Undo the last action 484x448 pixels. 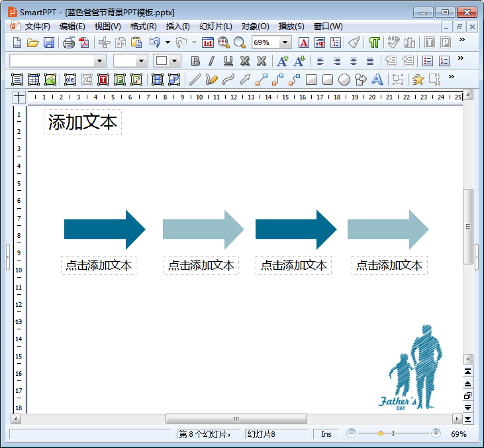tap(155, 42)
